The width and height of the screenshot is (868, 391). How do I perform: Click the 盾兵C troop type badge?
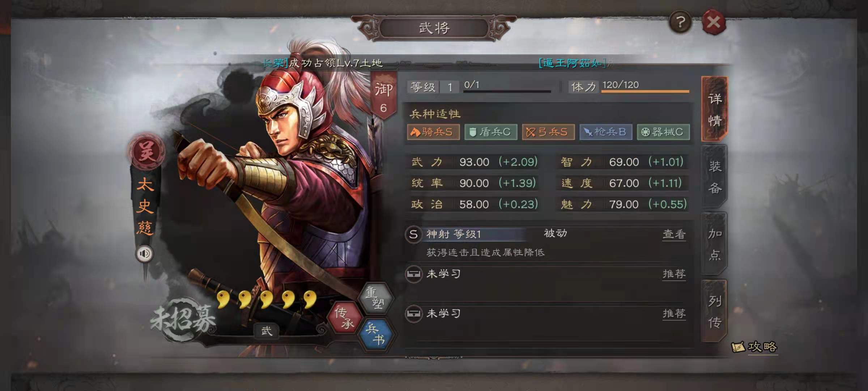[491, 132]
